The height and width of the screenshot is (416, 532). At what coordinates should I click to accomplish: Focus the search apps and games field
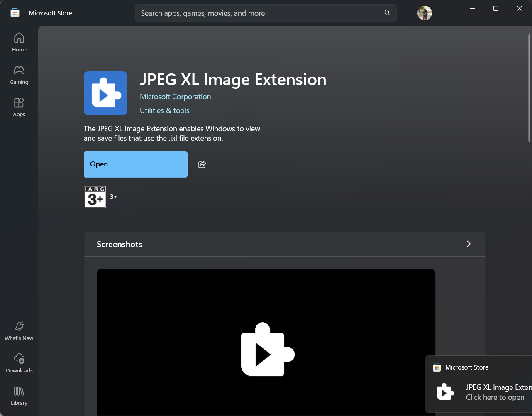(x=266, y=13)
